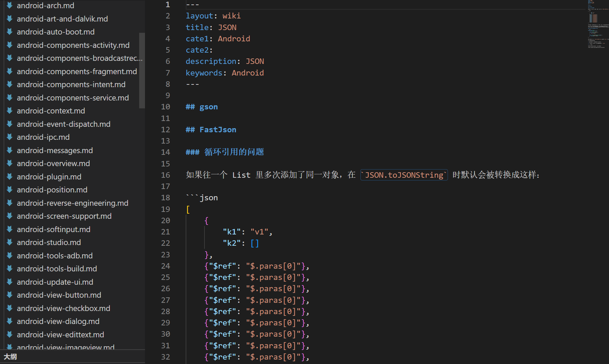Click the icon beside android-view-checkbox.md
The width and height of the screenshot is (609, 364).
tap(10, 308)
